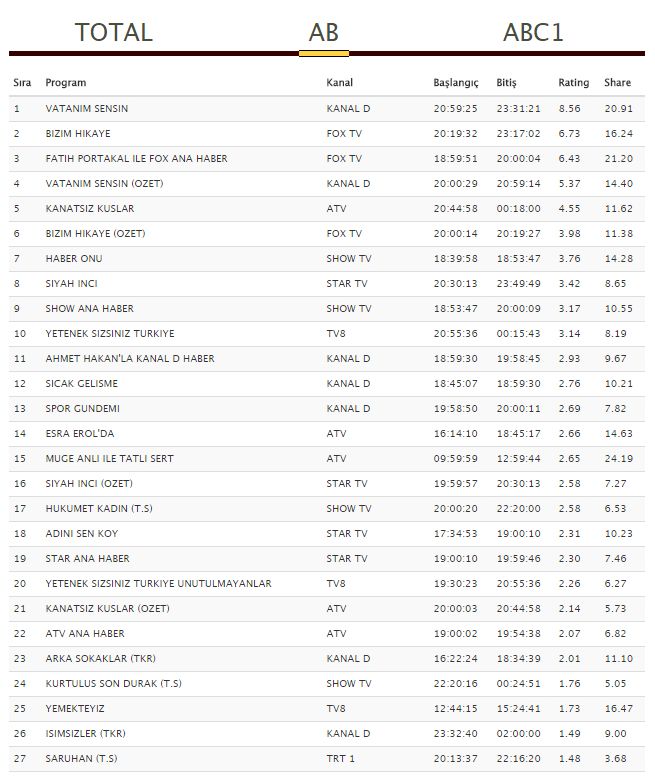Image resolution: width=655 pixels, height=776 pixels.
Task: Click the Bitiş column header
Action: 507,83
